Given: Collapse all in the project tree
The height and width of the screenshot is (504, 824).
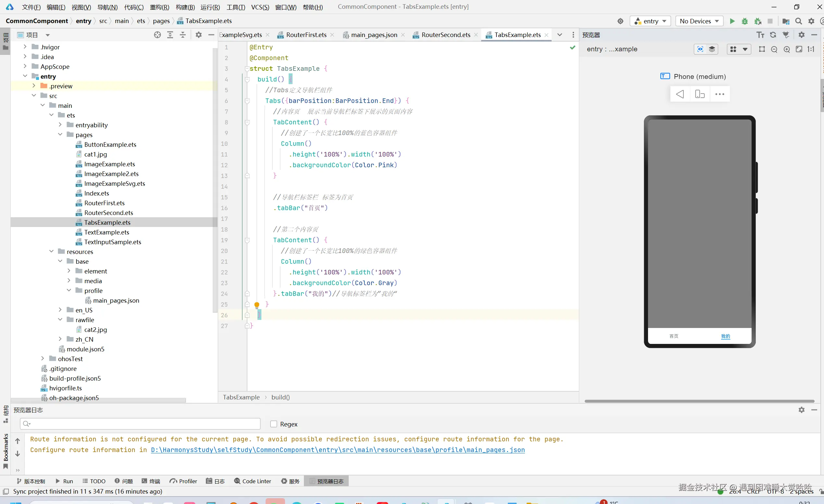Looking at the screenshot, I should coord(183,35).
